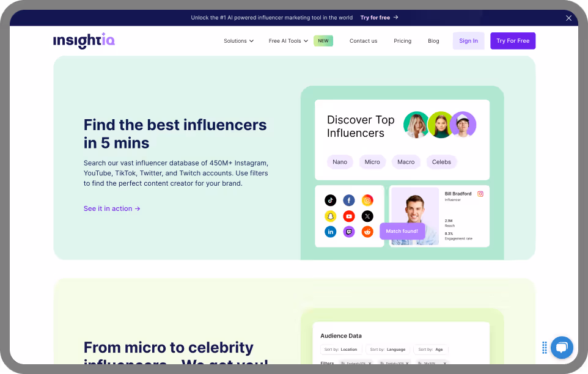Click the influencer avatar wearing a cap
The width and height of the screenshot is (588, 374).
pyautogui.click(x=463, y=125)
